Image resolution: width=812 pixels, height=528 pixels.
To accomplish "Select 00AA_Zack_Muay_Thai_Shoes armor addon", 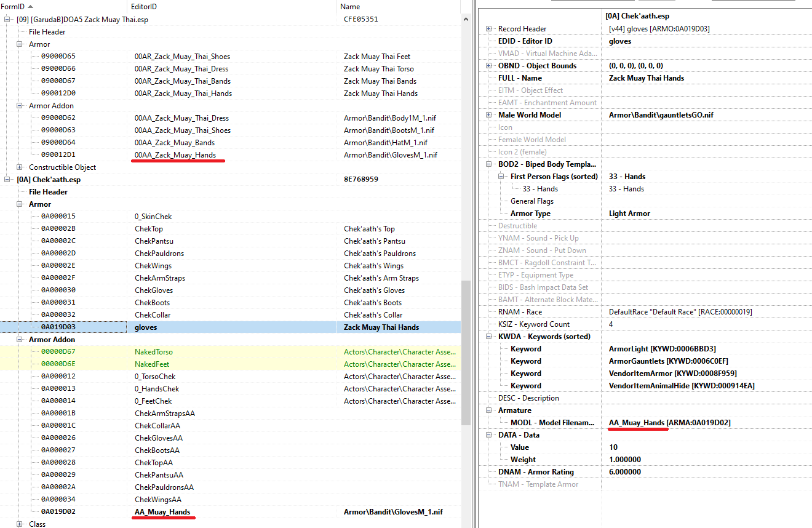I will point(230,130).
